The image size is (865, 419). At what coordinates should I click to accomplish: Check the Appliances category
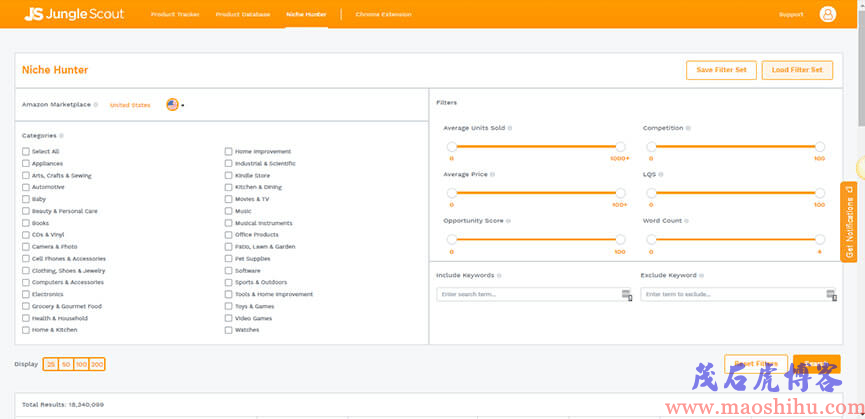(x=26, y=164)
